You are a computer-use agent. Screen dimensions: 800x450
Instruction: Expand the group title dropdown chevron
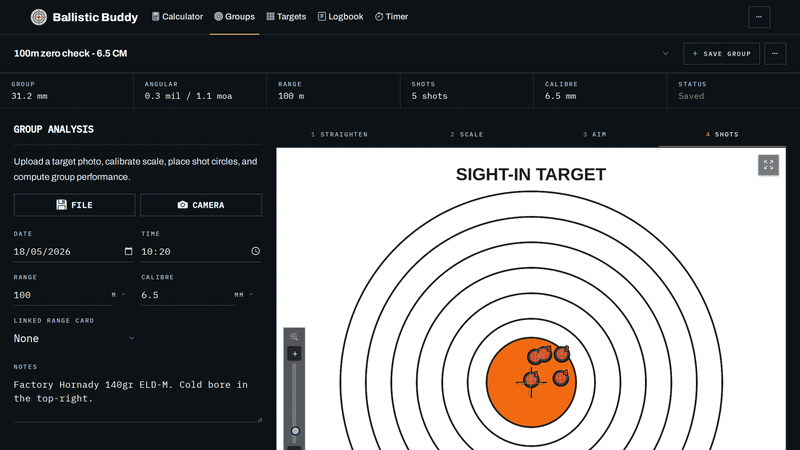tap(665, 54)
